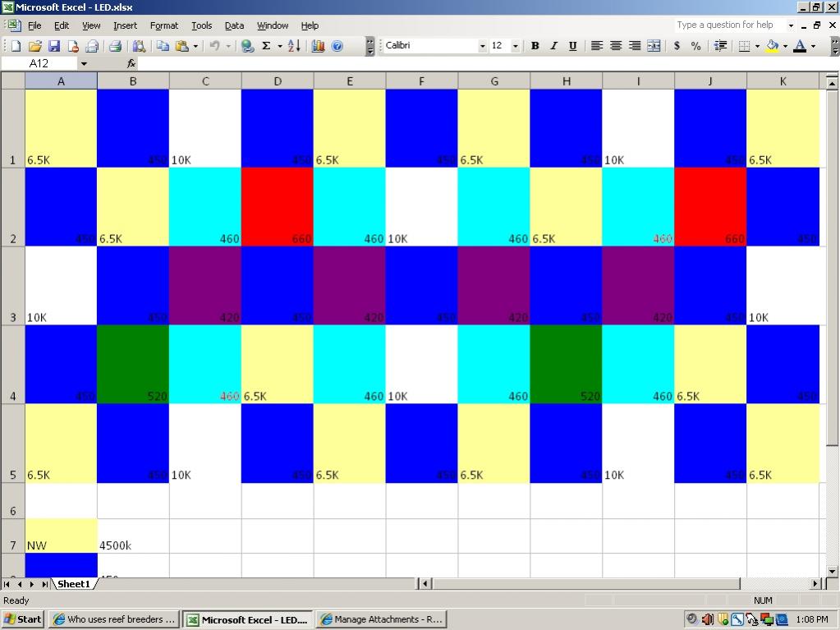Toggle Underline formatting button
This screenshot has height=630, width=840.
(x=572, y=46)
